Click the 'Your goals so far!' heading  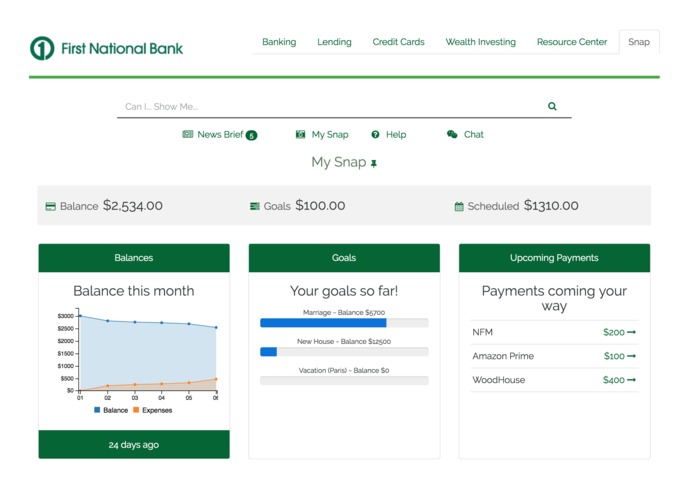[x=344, y=291]
